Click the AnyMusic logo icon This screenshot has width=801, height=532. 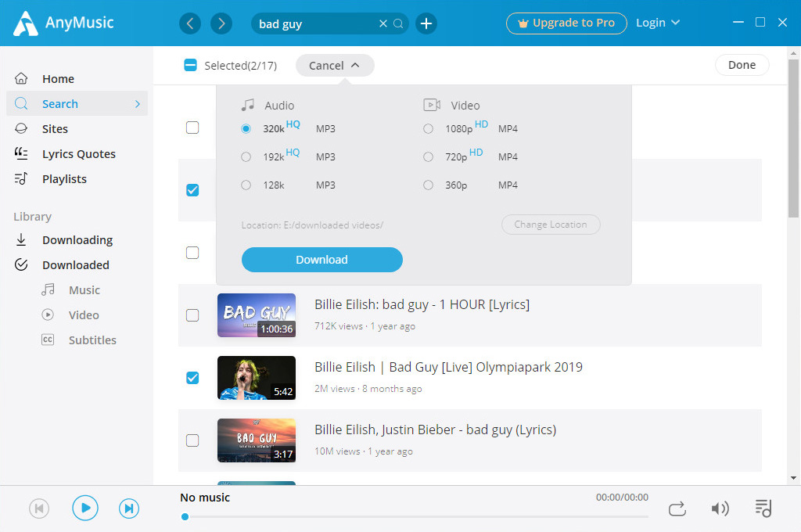pyautogui.click(x=25, y=23)
